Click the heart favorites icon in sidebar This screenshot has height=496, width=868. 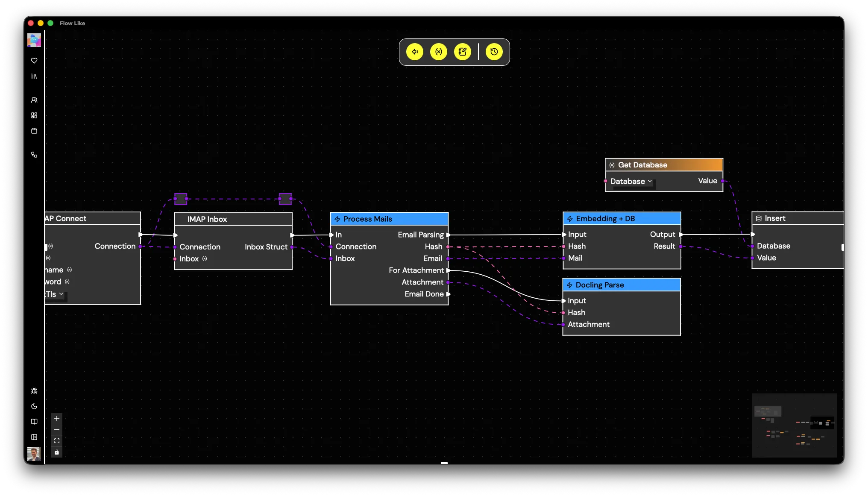click(34, 61)
